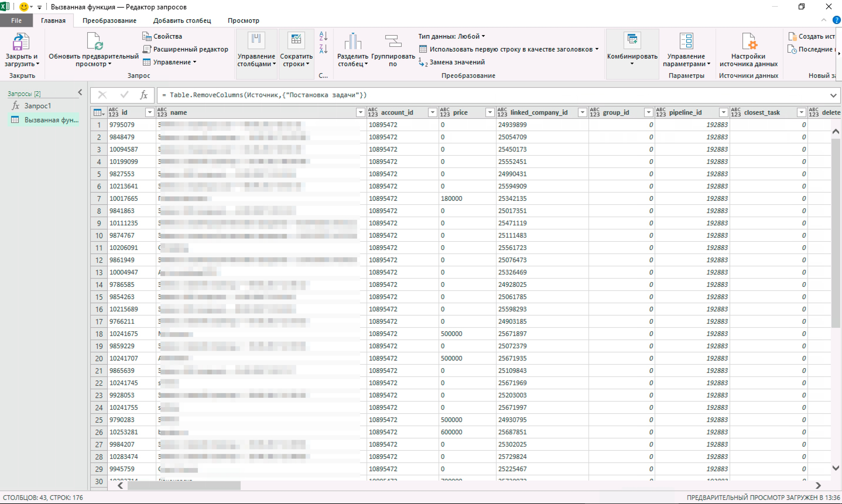Click Создать источник icon

792,36
